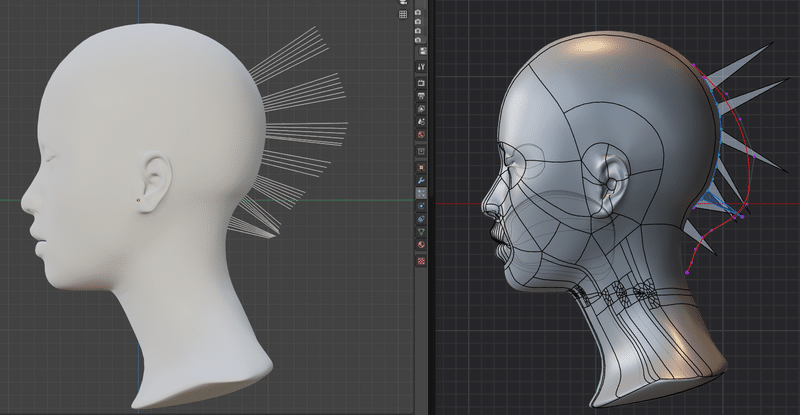
Task: Select the active Particles properties tab
Action: pos(421,193)
